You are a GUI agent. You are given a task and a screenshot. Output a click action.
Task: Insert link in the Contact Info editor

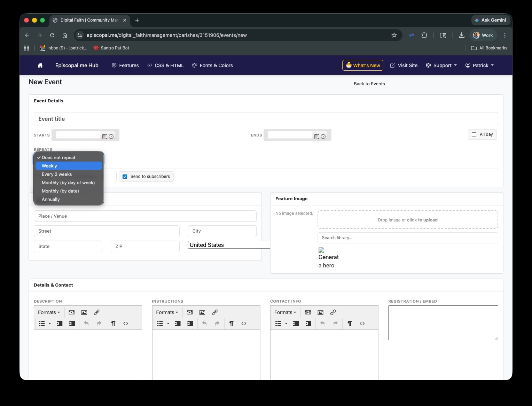coord(333,312)
